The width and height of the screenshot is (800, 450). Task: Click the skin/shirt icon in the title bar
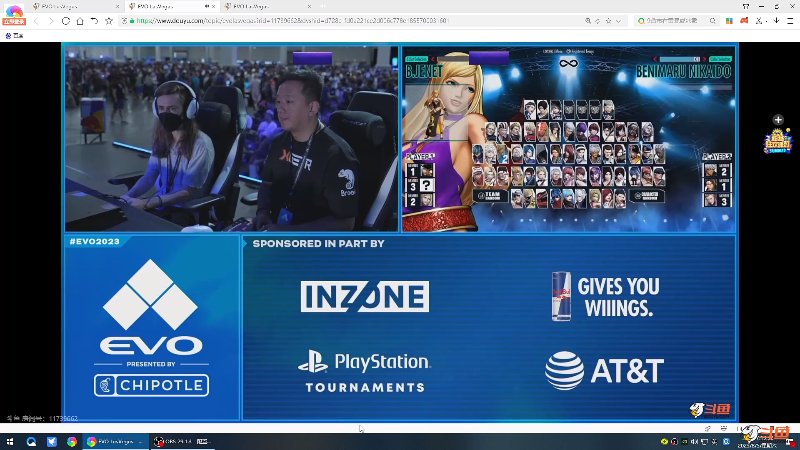pos(746,7)
